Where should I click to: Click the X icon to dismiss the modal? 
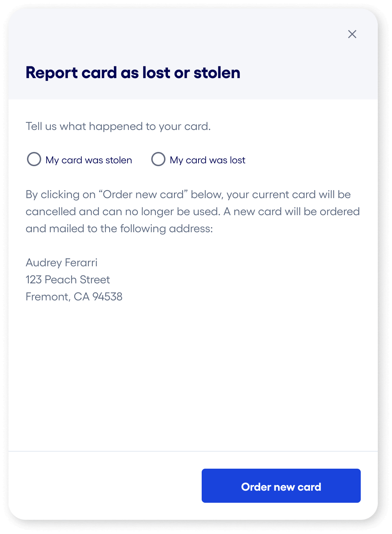pyautogui.click(x=352, y=34)
